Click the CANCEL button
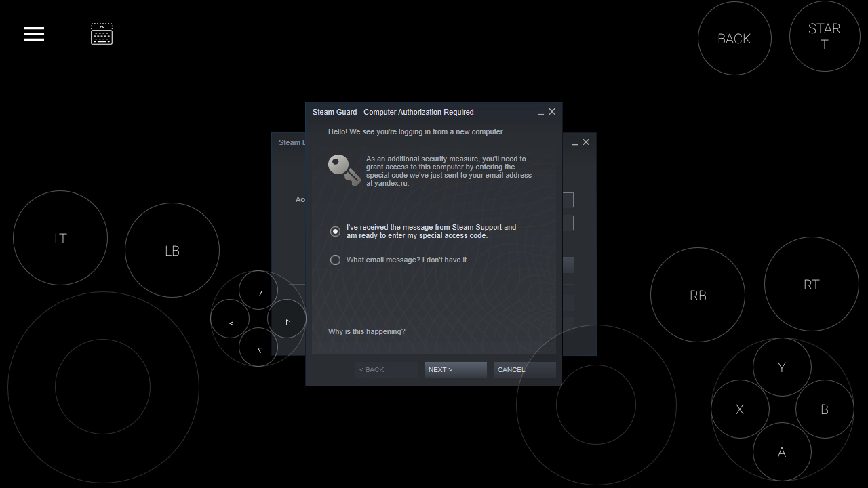This screenshot has width=868, height=488. tap(525, 369)
